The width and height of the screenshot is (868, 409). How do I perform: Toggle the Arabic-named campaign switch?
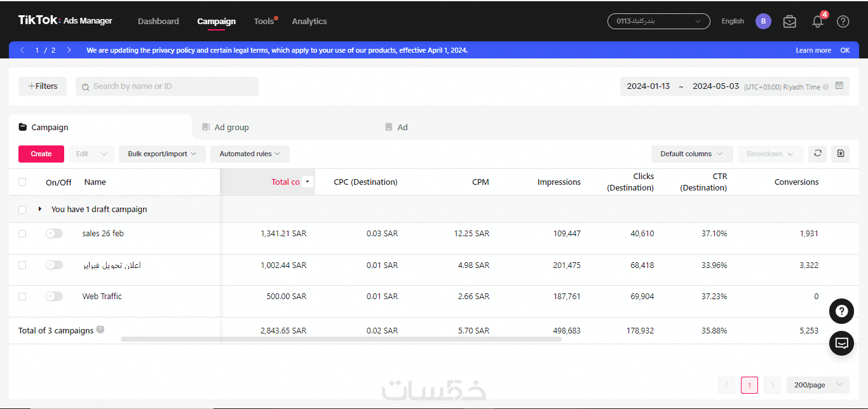coord(54,265)
